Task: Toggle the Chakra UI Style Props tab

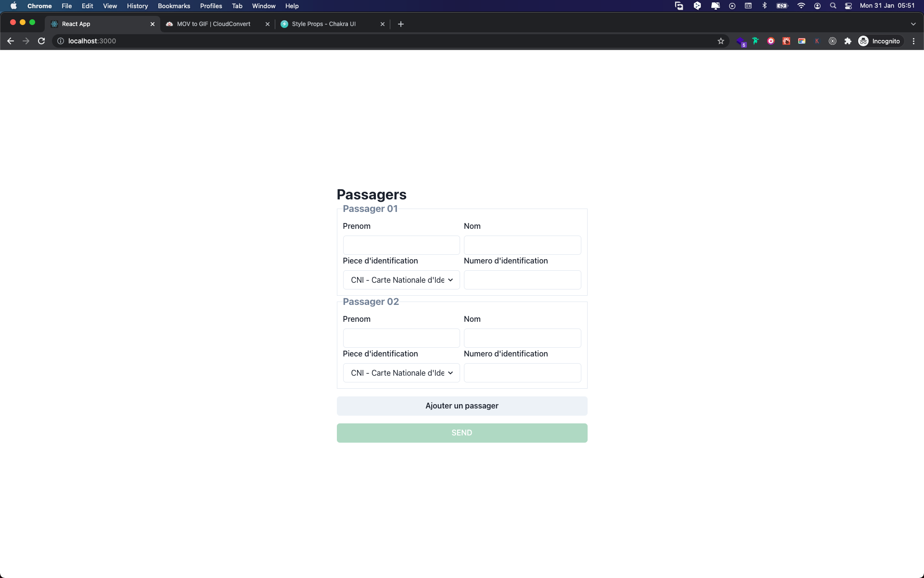Action: [324, 24]
